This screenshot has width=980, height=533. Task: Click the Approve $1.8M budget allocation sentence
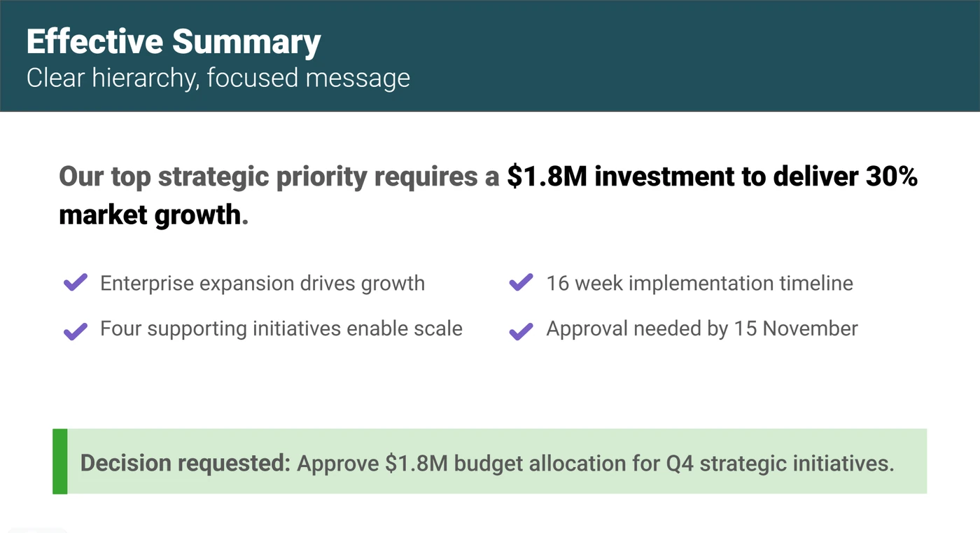point(596,463)
